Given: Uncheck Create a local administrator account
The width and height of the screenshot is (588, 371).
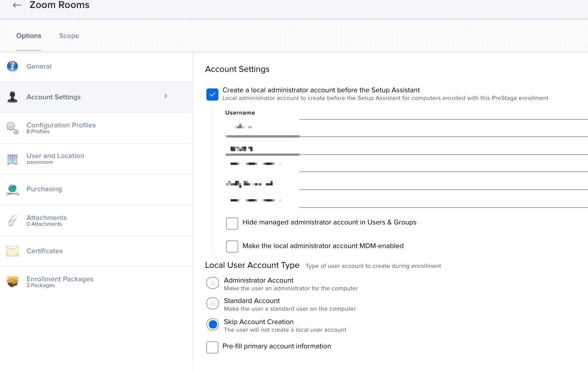Looking at the screenshot, I should tap(212, 95).
